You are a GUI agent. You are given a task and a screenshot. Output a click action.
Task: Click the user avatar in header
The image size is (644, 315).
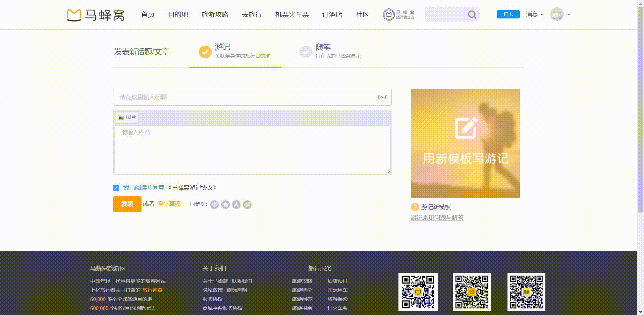557,14
